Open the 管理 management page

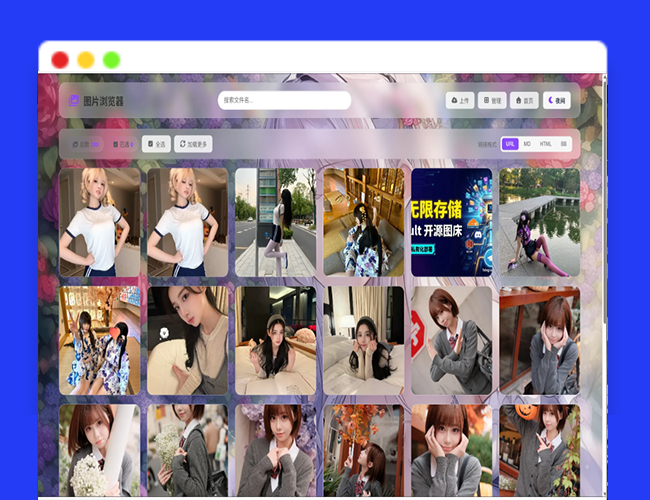click(x=492, y=100)
